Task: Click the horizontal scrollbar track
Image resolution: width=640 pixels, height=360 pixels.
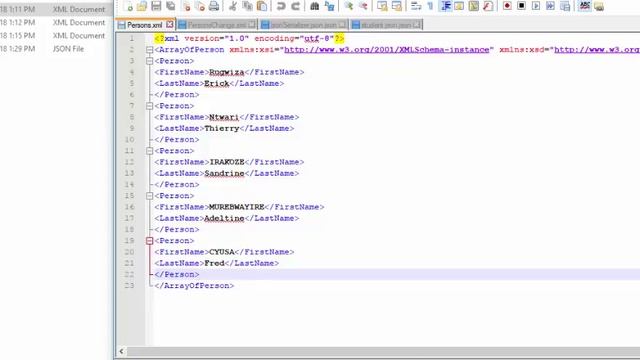Action: point(383,351)
